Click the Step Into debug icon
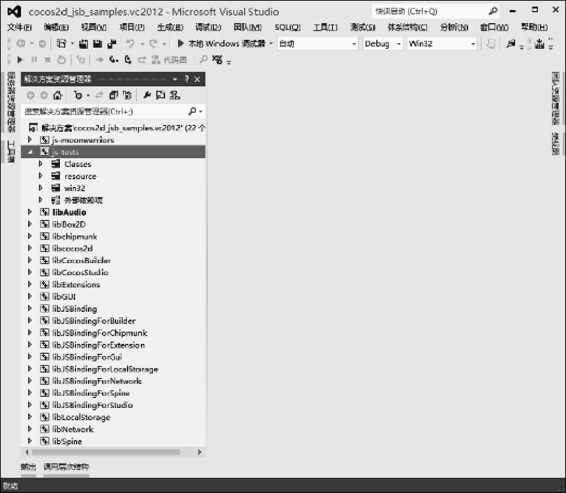Screen dimensions: 566x493 114,60
